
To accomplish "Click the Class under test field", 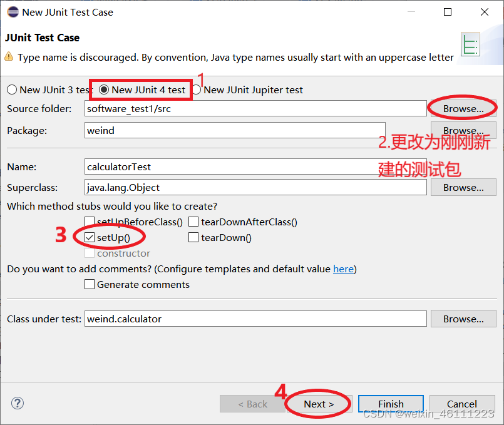I will (255, 319).
